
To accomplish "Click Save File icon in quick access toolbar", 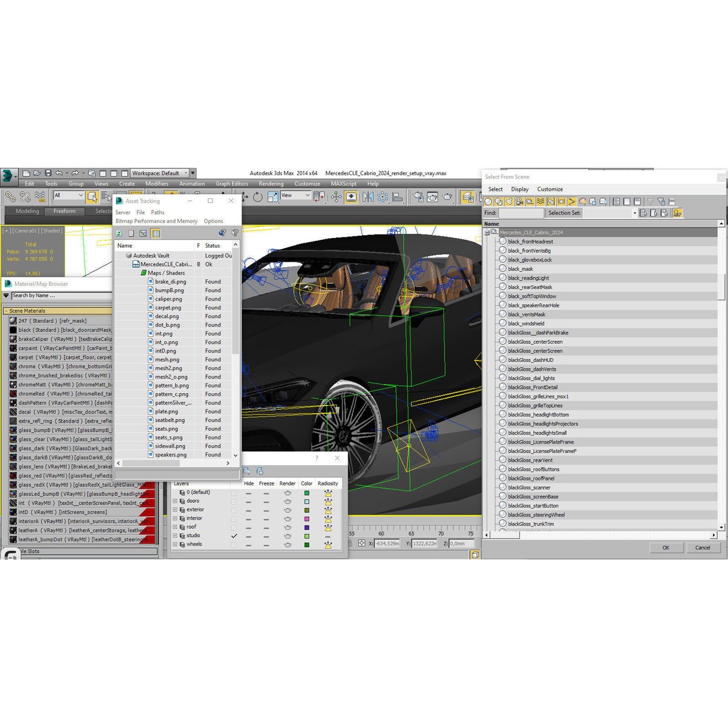I will [x=48, y=173].
